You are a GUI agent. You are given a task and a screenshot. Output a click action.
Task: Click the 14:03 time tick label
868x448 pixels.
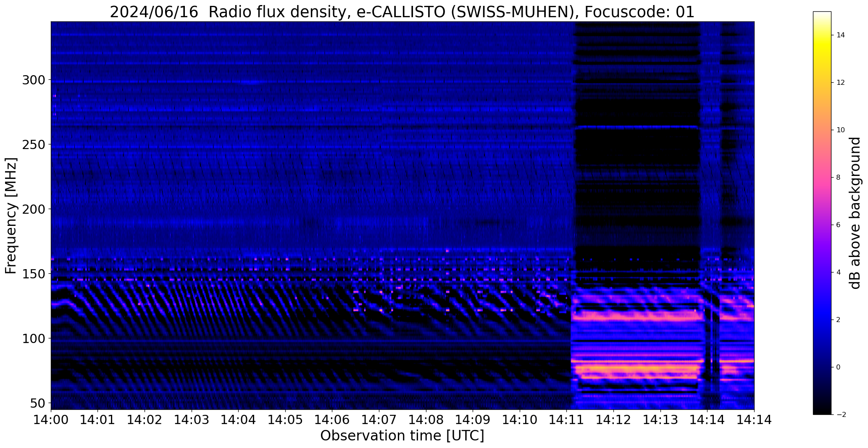[192, 420]
